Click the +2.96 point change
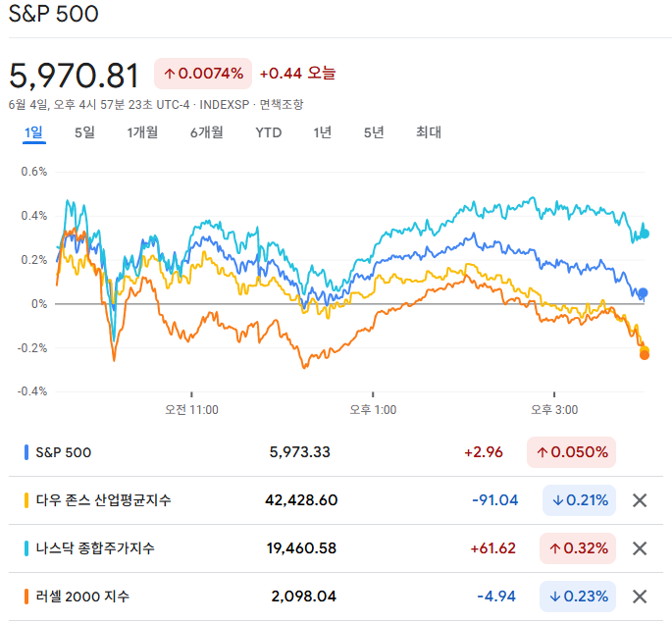 pos(484,452)
